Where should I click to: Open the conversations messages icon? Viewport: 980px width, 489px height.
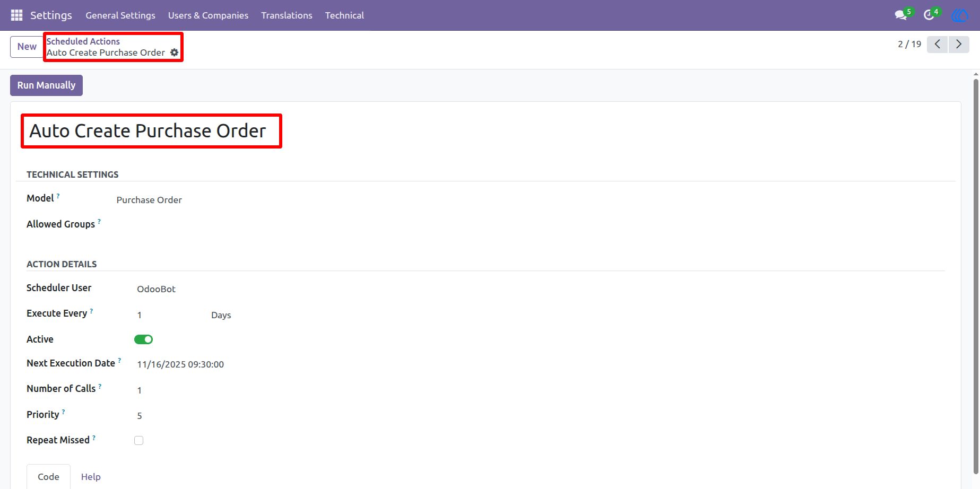[901, 15]
